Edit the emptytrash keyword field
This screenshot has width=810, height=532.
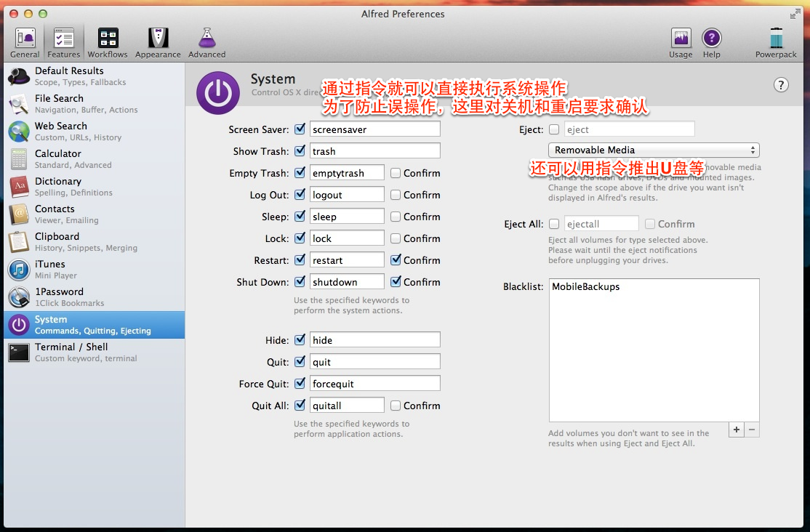[x=347, y=172]
